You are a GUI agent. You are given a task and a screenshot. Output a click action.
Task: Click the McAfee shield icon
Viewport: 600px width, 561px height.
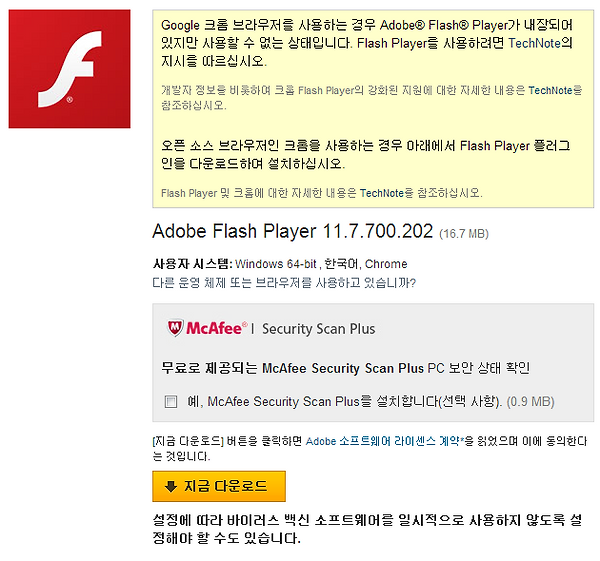175,328
